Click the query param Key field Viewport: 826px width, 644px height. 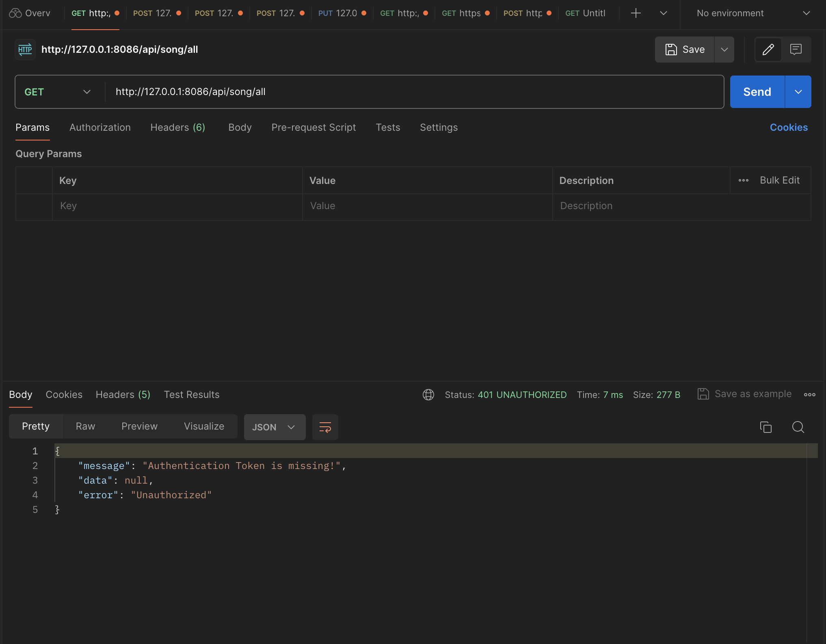(177, 206)
